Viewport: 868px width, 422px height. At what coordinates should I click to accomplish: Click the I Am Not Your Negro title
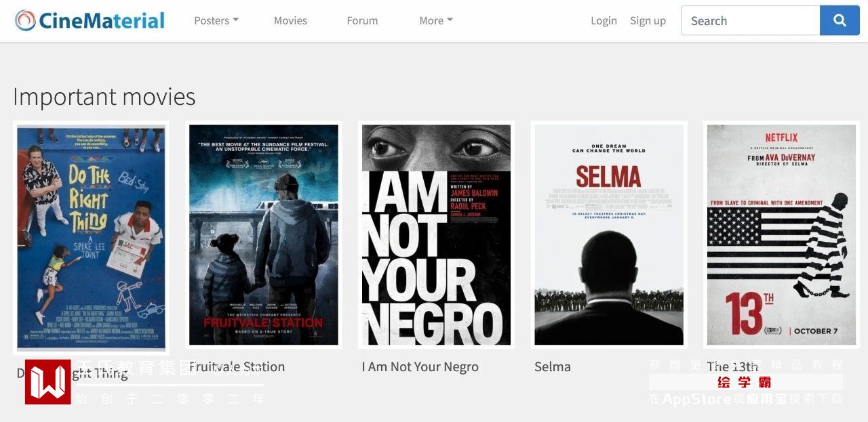tap(420, 366)
